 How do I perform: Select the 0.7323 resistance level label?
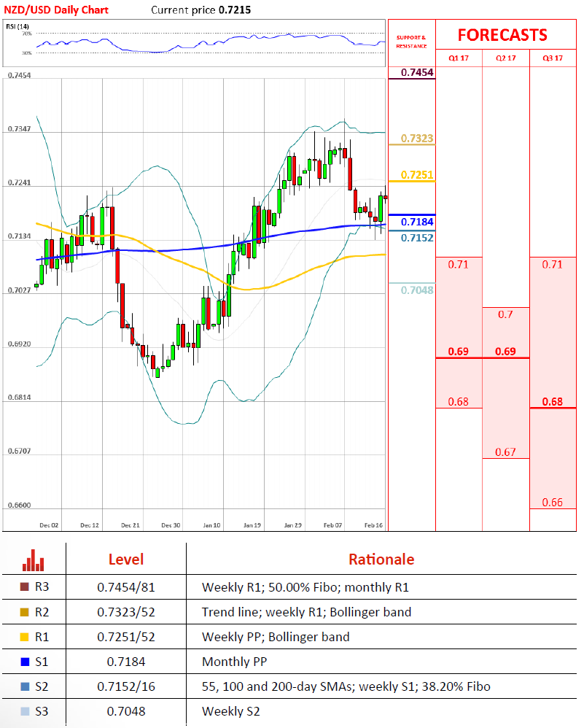(x=418, y=138)
